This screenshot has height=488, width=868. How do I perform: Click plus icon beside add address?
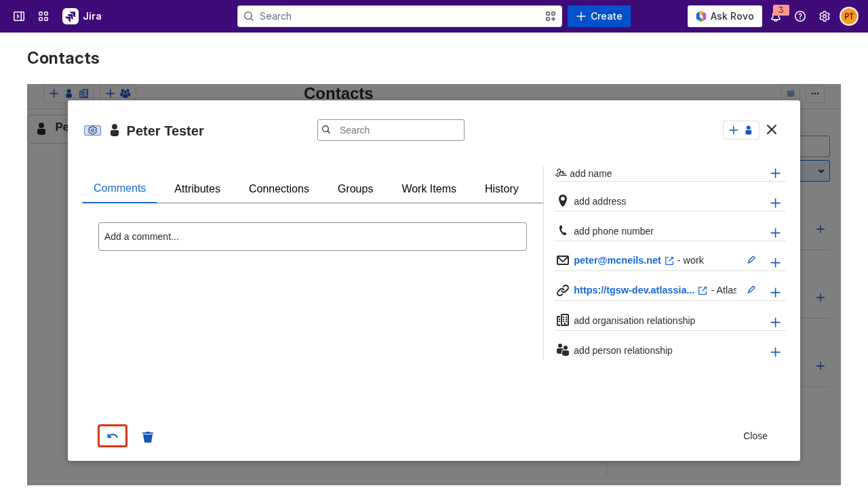[775, 203]
